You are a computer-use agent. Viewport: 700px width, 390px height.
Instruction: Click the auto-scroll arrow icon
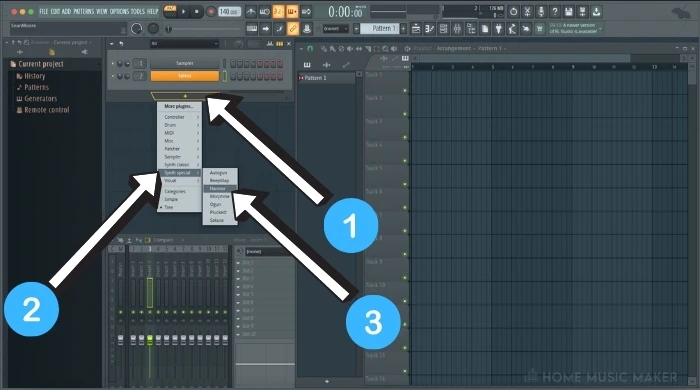coord(266,29)
